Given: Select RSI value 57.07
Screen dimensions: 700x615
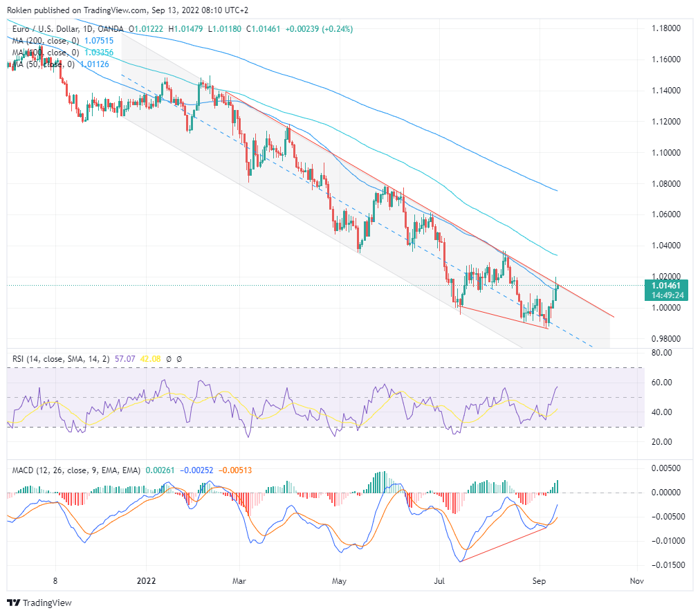Looking at the screenshot, I should [x=125, y=358].
